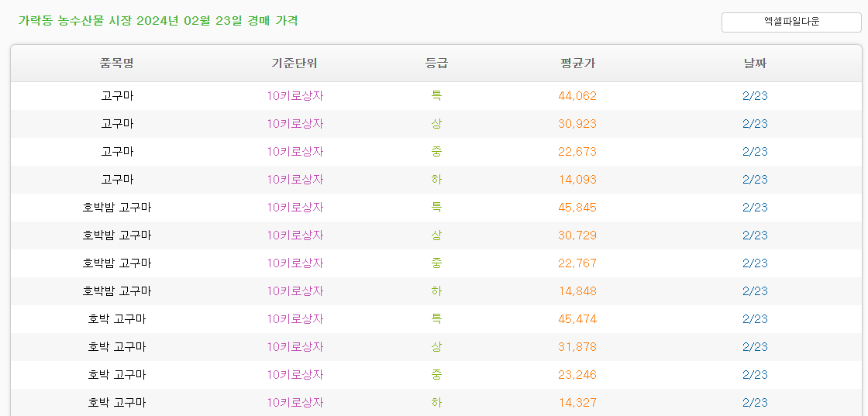Click 10키로상자 in the 14,327 row
Viewport: 868px width, 416px height.
295,403
